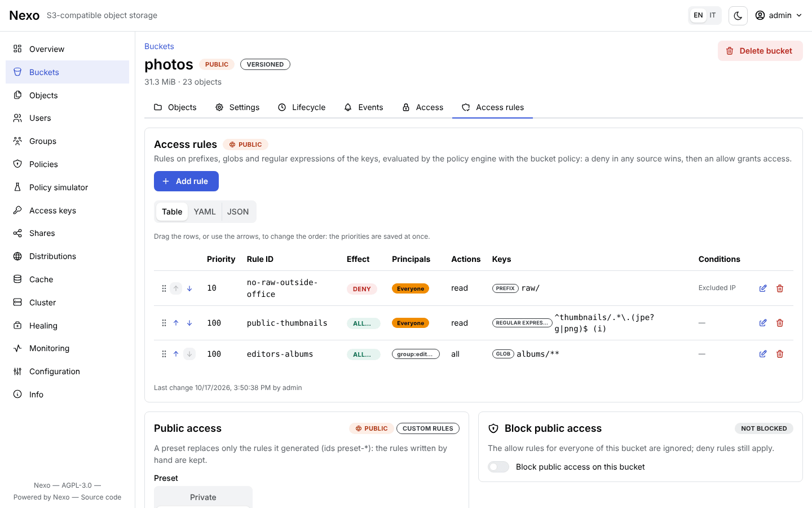
Task: Open the admin user menu
Action: (x=778, y=15)
